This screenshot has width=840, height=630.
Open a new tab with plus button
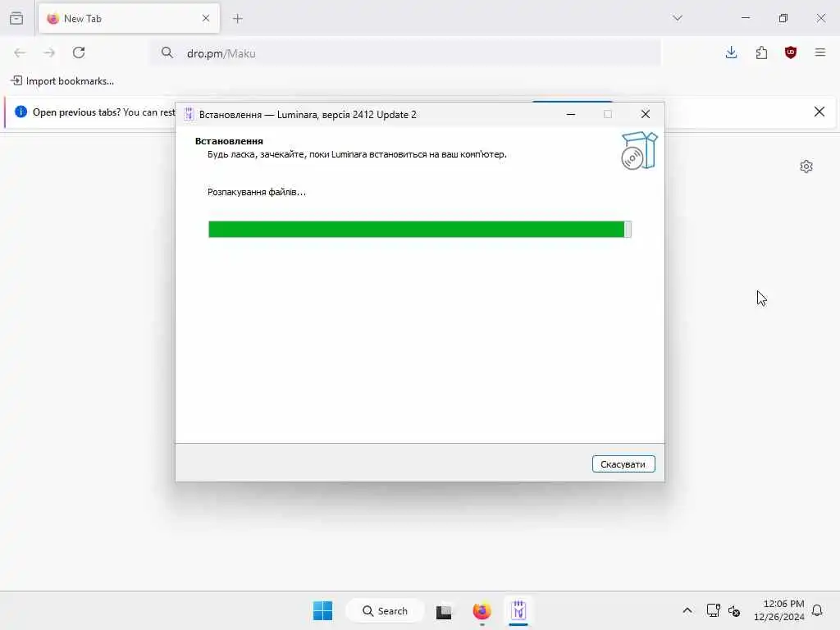(238, 19)
